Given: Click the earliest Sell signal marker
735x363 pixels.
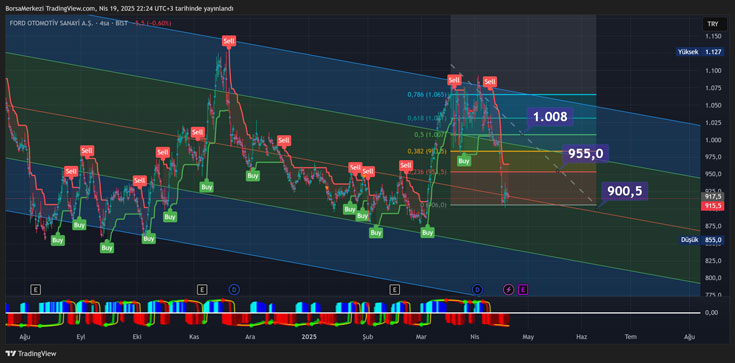Looking at the screenshot, I should [x=71, y=171].
